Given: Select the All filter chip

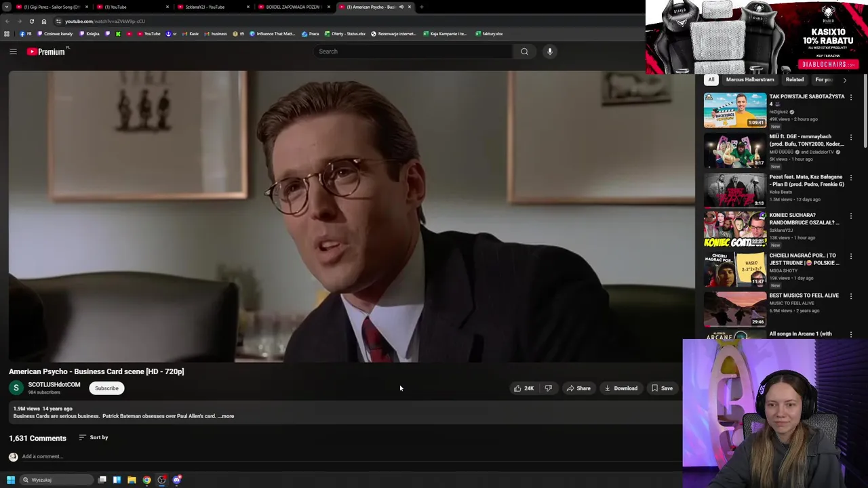Looking at the screenshot, I should click(x=711, y=79).
